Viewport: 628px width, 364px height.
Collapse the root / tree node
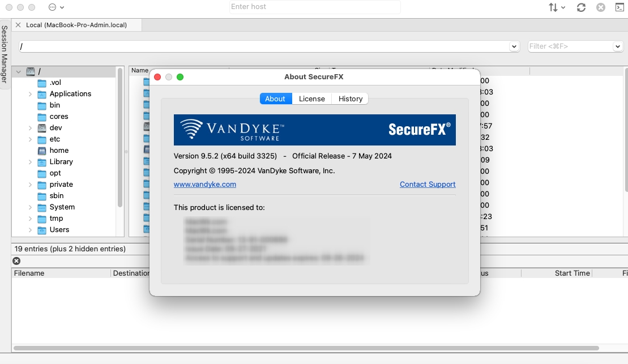point(19,72)
